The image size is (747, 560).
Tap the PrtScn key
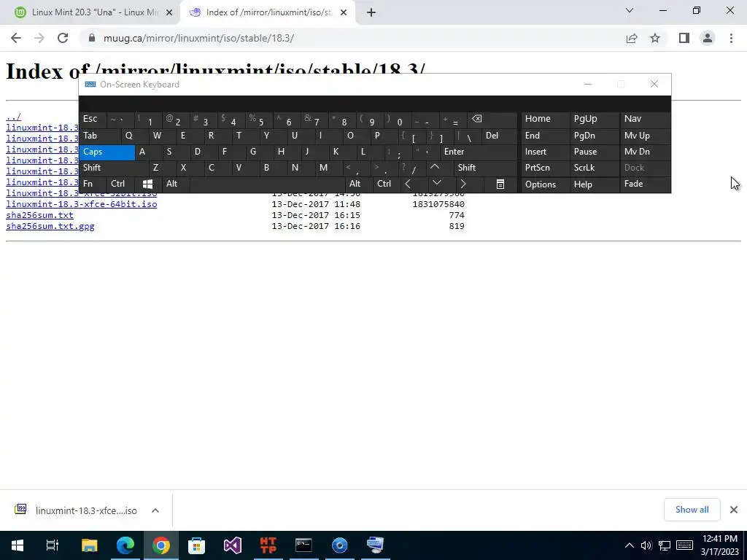pos(546,168)
